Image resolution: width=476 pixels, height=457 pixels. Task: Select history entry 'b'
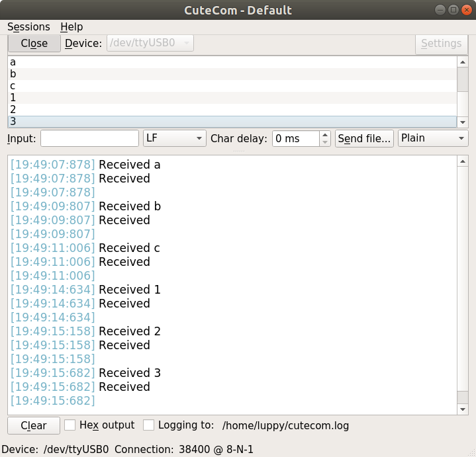(232, 74)
